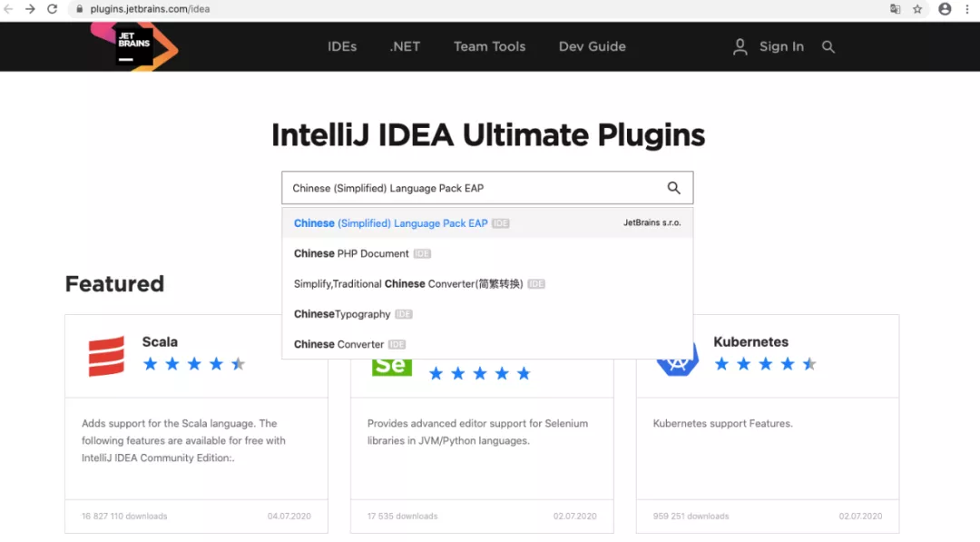This screenshot has height=542, width=980.
Task: Click the user icon beside Sign In
Action: coord(740,47)
